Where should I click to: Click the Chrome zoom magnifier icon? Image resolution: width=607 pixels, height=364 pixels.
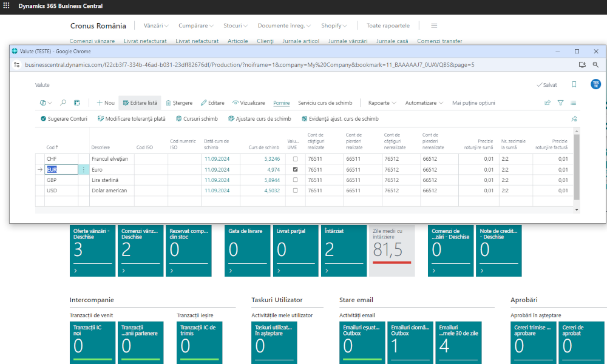(595, 64)
